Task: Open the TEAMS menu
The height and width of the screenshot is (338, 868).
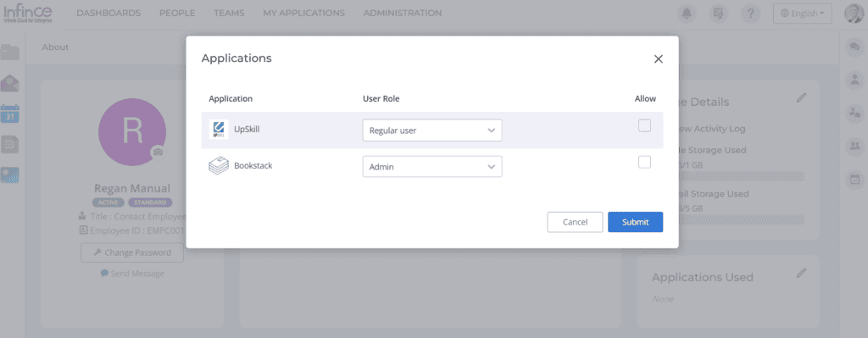Action: (229, 13)
